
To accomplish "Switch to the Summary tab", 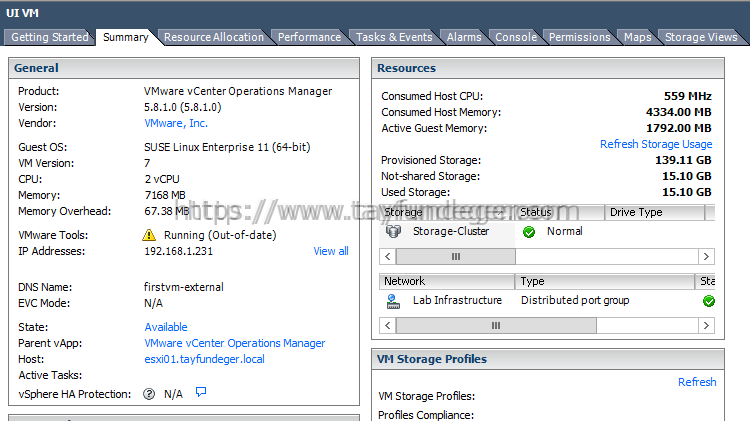I will [126, 37].
